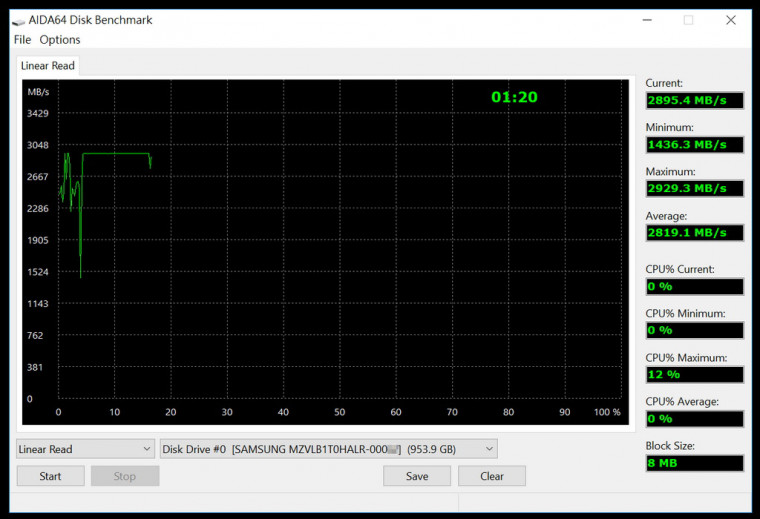Switch to the Linear Read tab

pyautogui.click(x=48, y=66)
